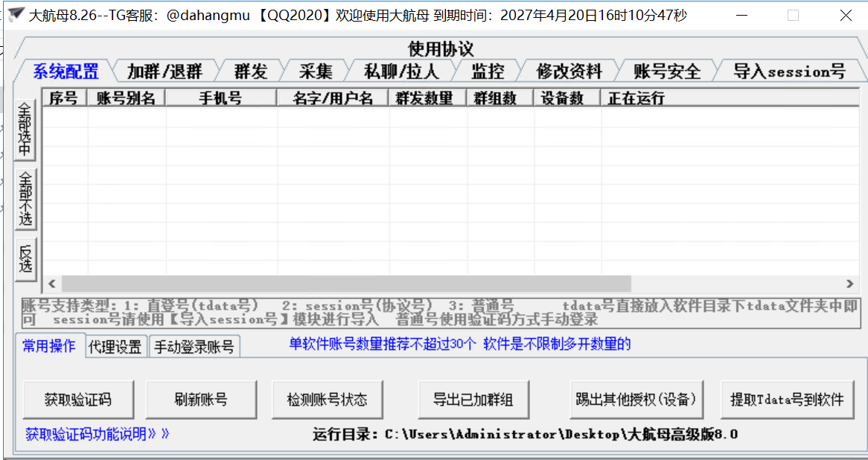Click 检测账号状态 button

coord(327,400)
